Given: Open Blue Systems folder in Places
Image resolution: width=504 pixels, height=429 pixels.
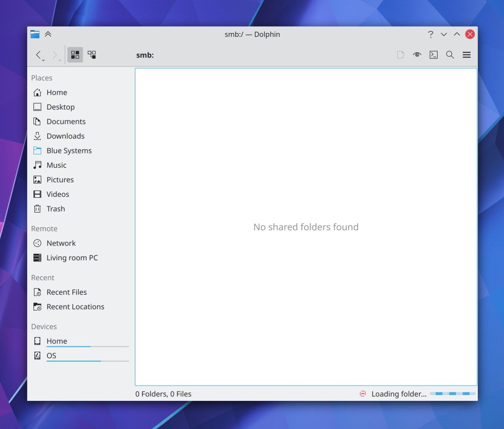Looking at the screenshot, I should click(69, 151).
